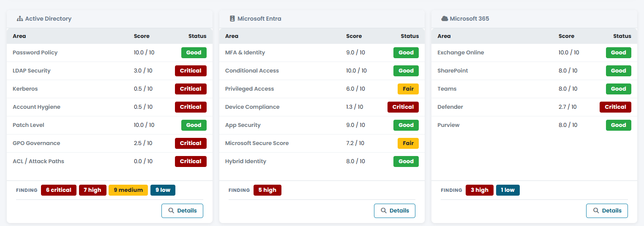Select the App Security area

point(243,125)
